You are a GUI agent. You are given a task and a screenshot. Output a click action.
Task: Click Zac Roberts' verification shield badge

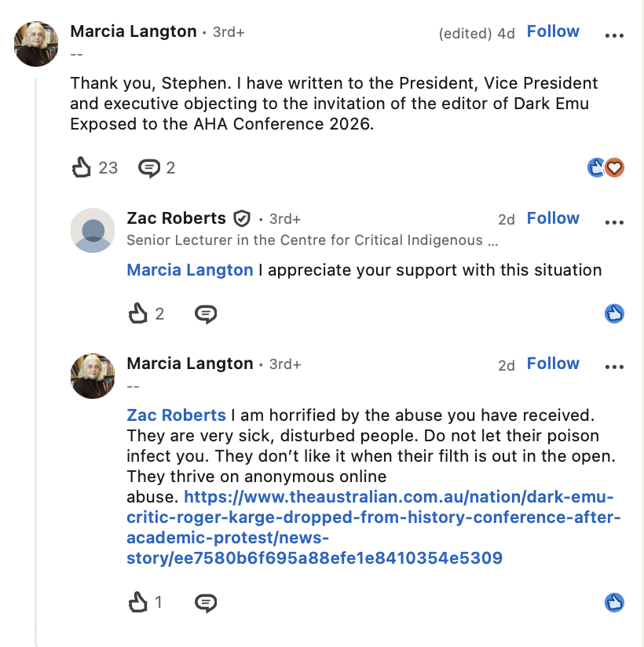click(242, 218)
